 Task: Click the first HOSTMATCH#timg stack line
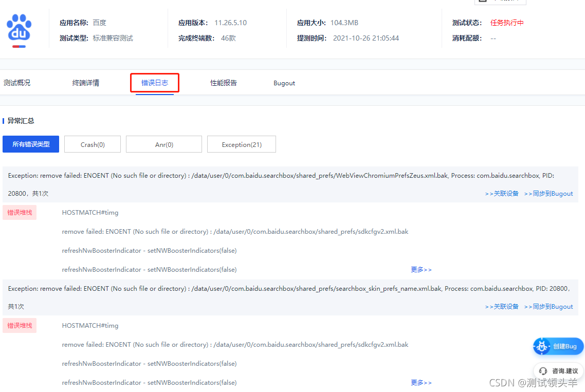click(90, 213)
